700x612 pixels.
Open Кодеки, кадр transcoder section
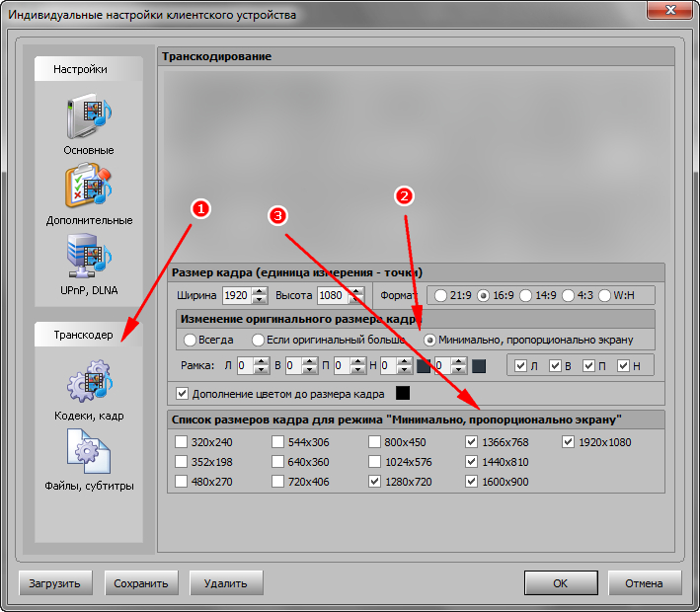click(89, 384)
